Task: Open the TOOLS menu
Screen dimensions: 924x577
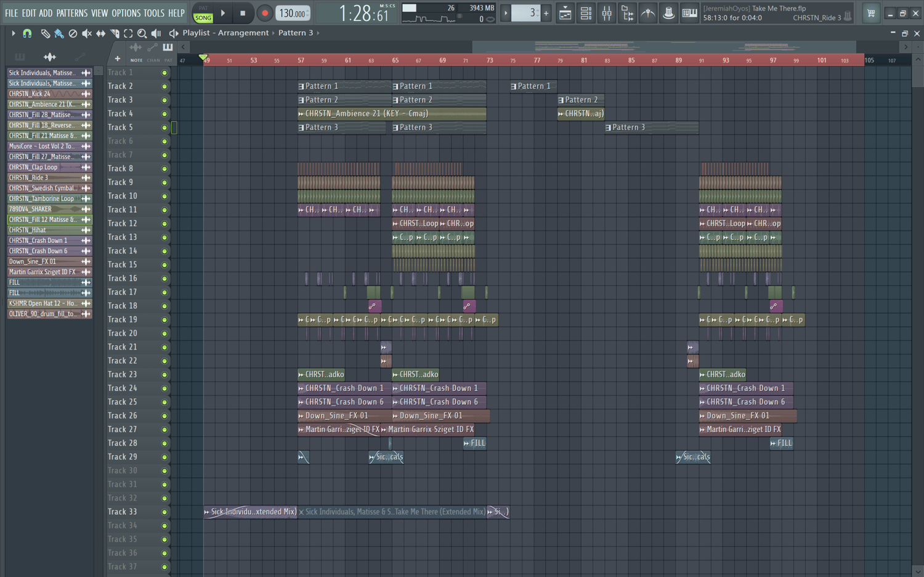Action: click(x=154, y=13)
